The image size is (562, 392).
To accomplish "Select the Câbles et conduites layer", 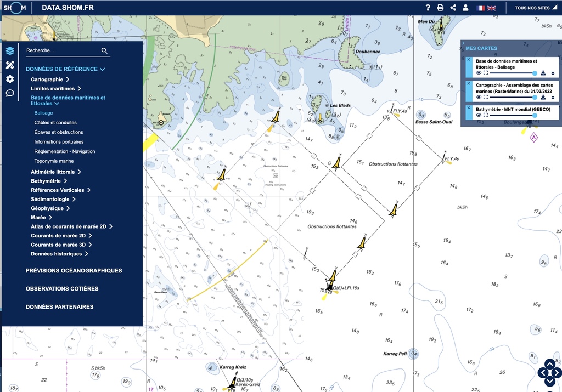I will (55, 122).
